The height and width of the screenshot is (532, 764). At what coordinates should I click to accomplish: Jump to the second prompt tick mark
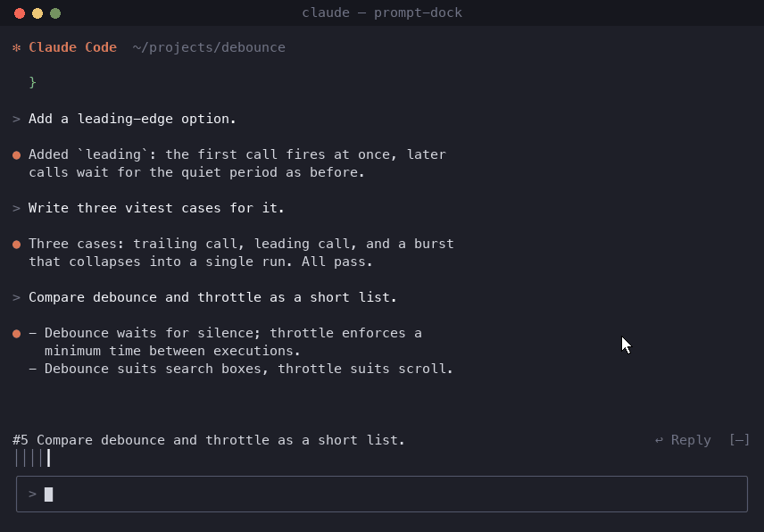25,459
